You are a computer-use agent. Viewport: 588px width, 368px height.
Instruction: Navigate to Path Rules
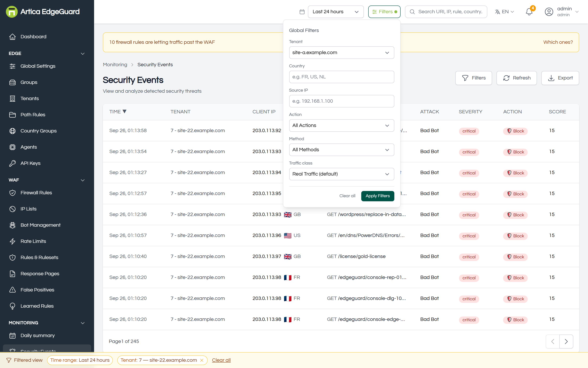[47, 115]
